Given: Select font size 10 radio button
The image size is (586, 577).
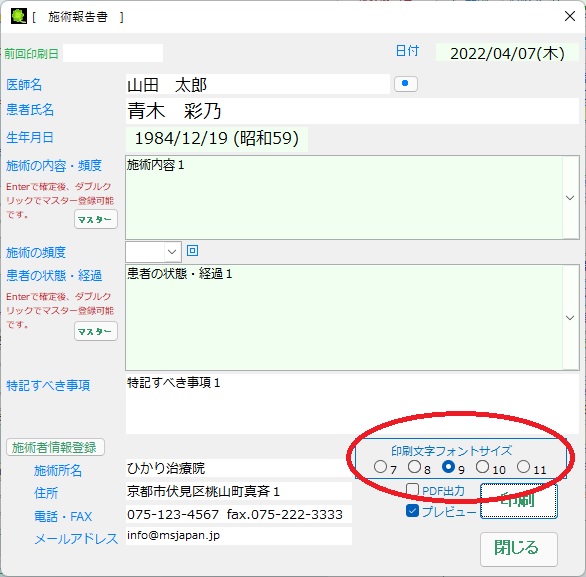Looking at the screenshot, I should 482,466.
